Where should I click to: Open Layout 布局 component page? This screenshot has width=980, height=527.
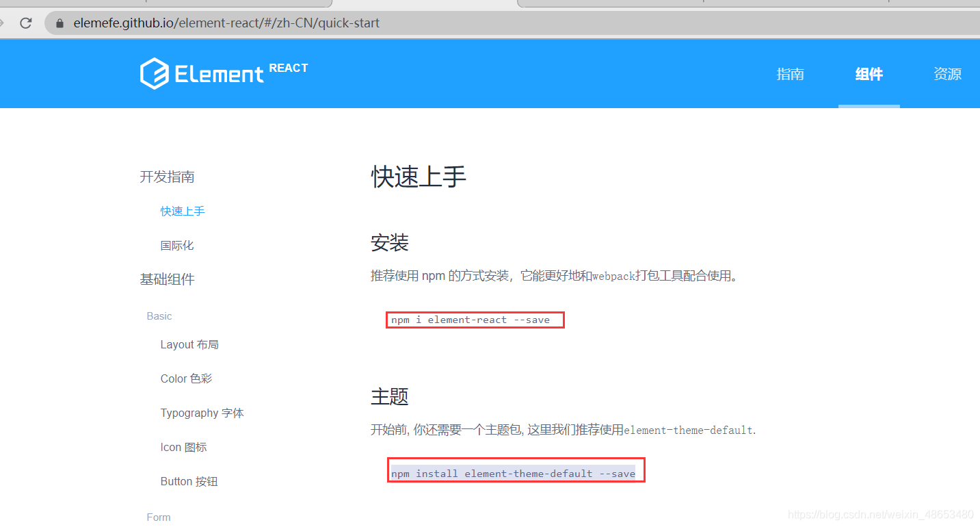click(189, 344)
